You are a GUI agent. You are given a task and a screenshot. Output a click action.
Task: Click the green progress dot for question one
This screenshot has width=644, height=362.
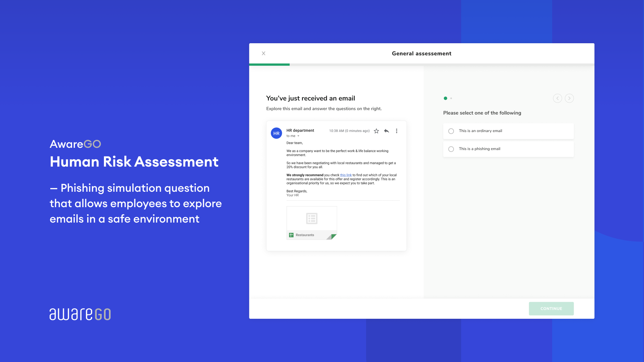coord(445,98)
